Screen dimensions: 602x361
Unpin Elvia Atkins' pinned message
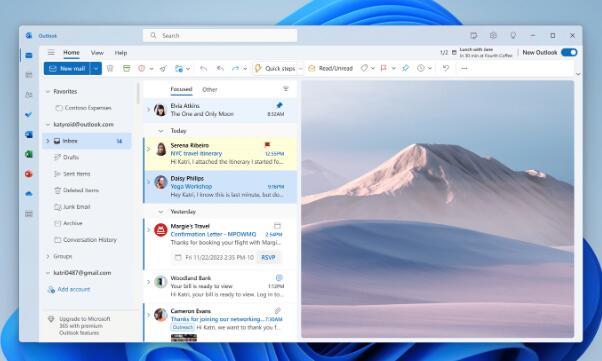pyautogui.click(x=279, y=105)
